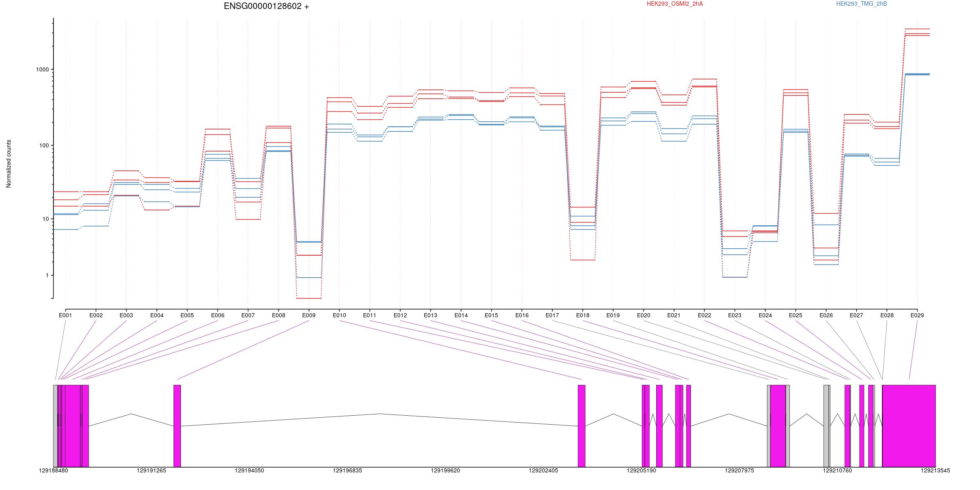Select exon label E029
Screen dimensions: 980x490
[x=917, y=315]
